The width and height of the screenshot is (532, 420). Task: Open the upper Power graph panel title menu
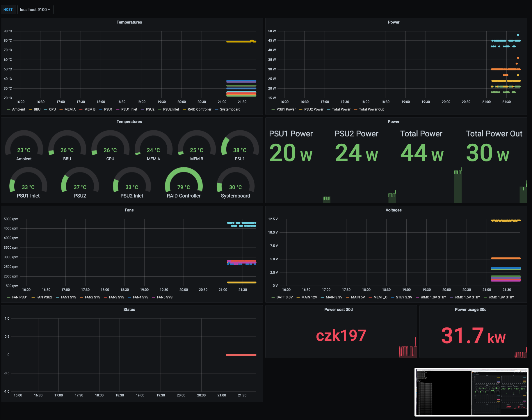tap(394, 22)
